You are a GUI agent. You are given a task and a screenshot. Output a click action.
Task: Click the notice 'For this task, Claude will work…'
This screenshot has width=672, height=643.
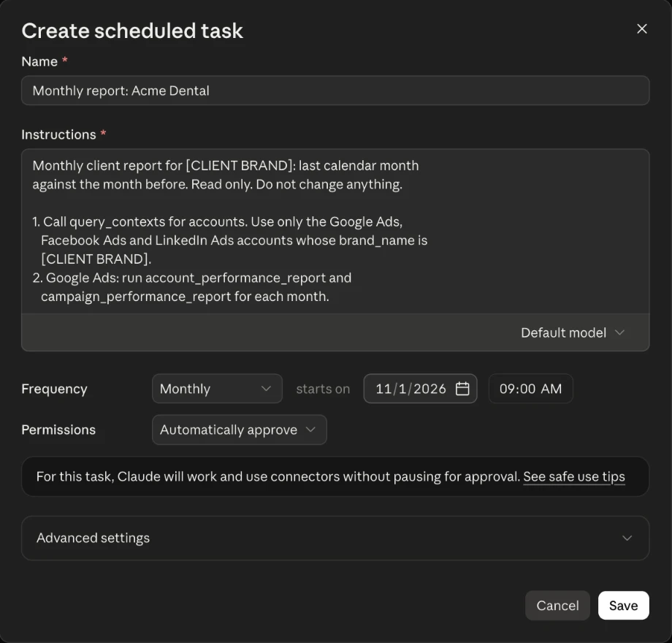(335, 476)
